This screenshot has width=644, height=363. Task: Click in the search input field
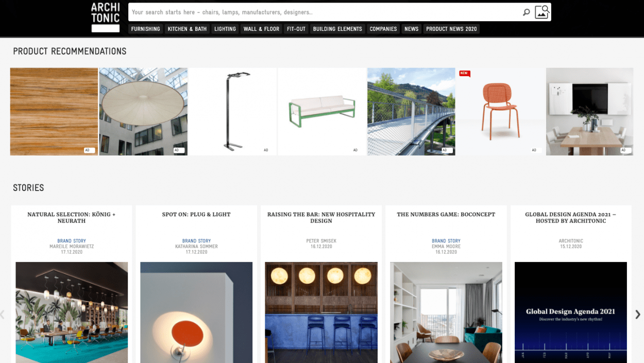point(325,12)
